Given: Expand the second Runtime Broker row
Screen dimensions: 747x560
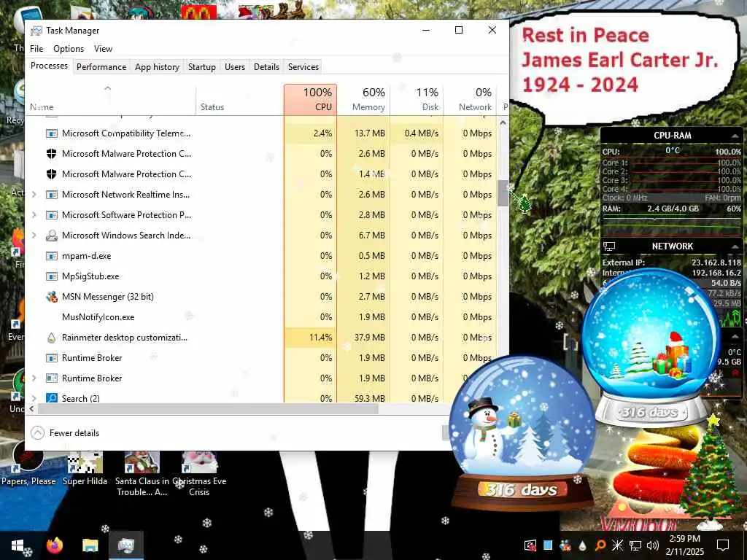Looking at the screenshot, I should click(x=34, y=378).
